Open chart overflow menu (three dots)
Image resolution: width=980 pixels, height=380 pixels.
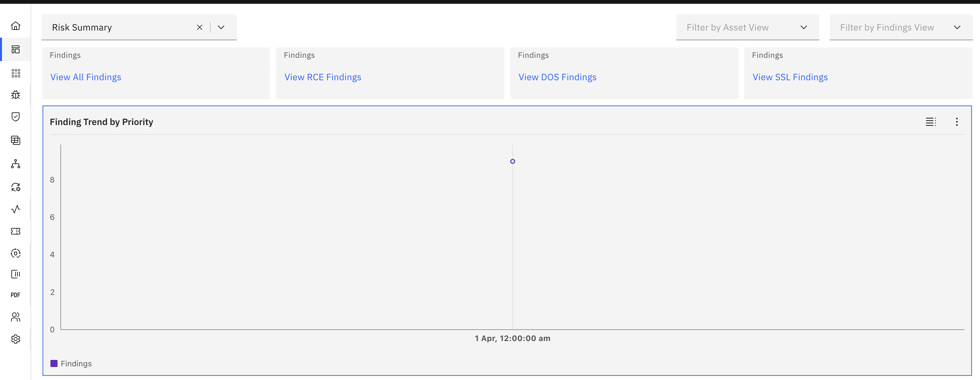(x=956, y=122)
